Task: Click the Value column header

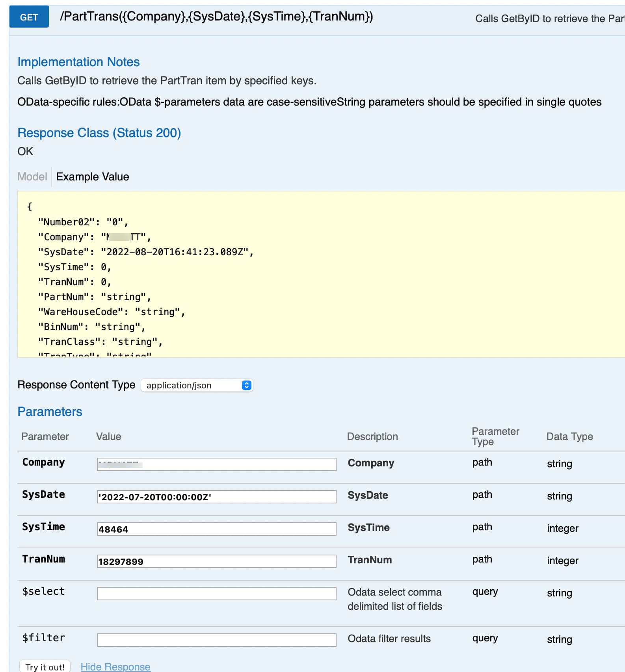Action: (109, 436)
